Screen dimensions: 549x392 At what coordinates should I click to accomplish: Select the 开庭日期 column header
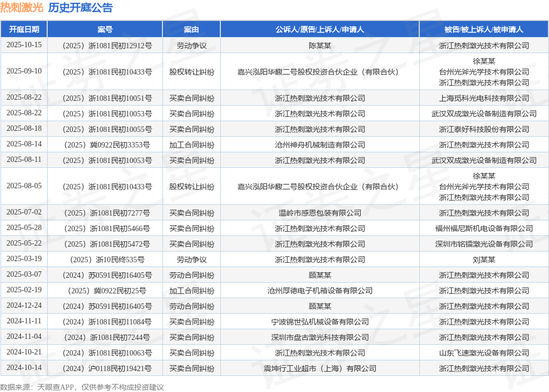point(24,29)
